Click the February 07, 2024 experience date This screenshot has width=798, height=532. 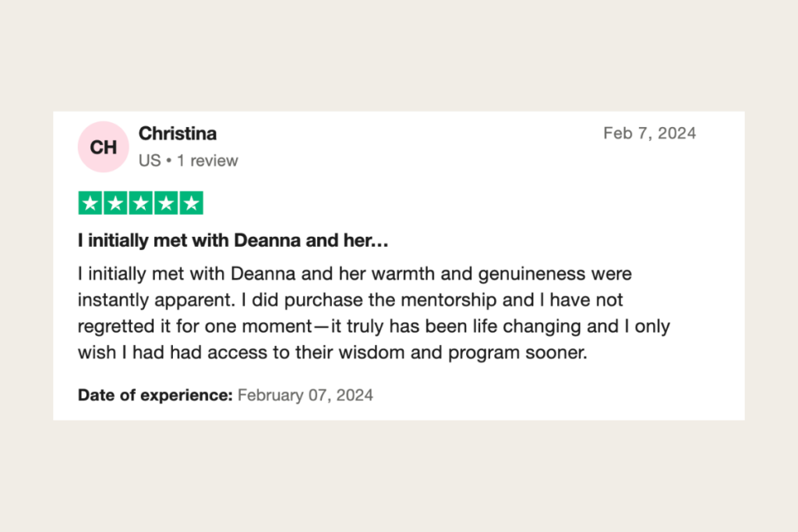tap(305, 395)
